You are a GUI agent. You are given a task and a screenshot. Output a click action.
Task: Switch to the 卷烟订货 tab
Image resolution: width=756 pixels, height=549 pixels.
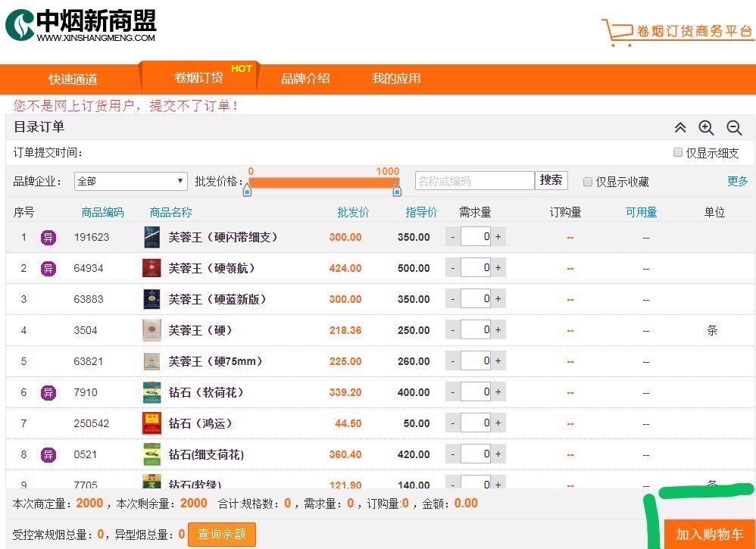click(x=198, y=77)
